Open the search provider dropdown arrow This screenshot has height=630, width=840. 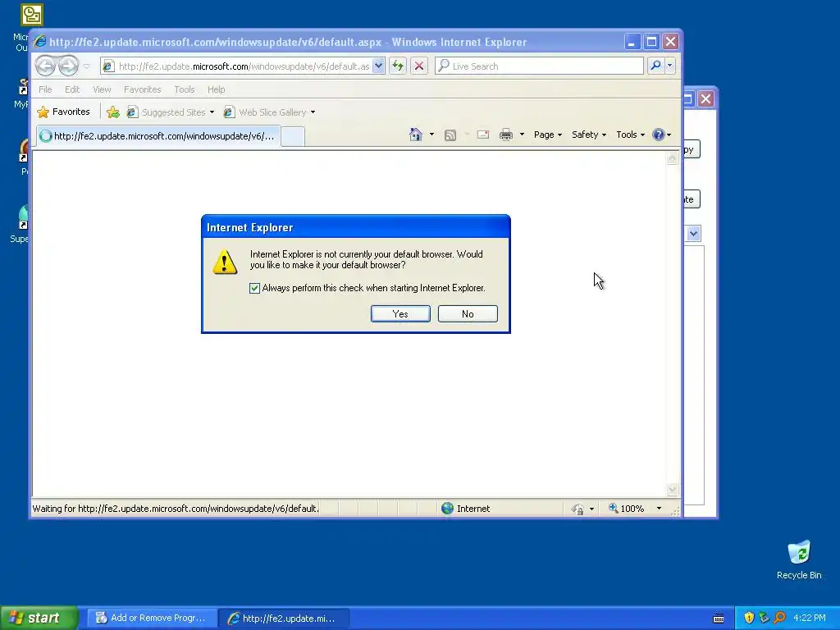coord(669,66)
